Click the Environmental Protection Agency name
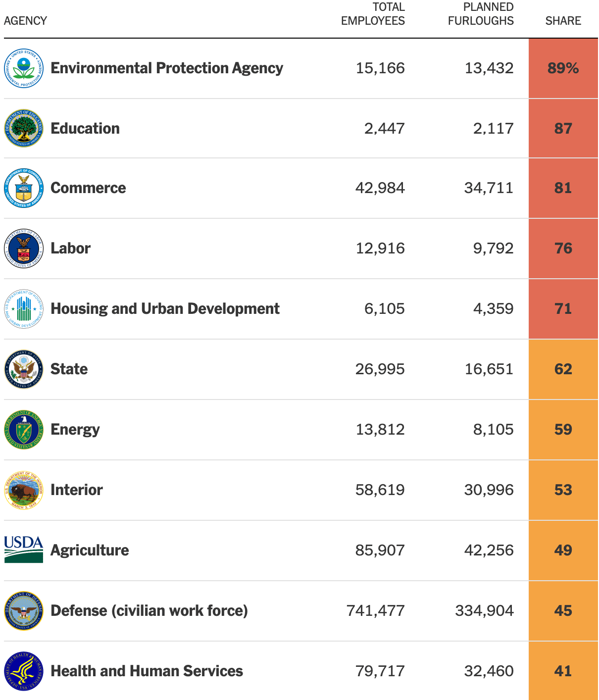 click(167, 68)
